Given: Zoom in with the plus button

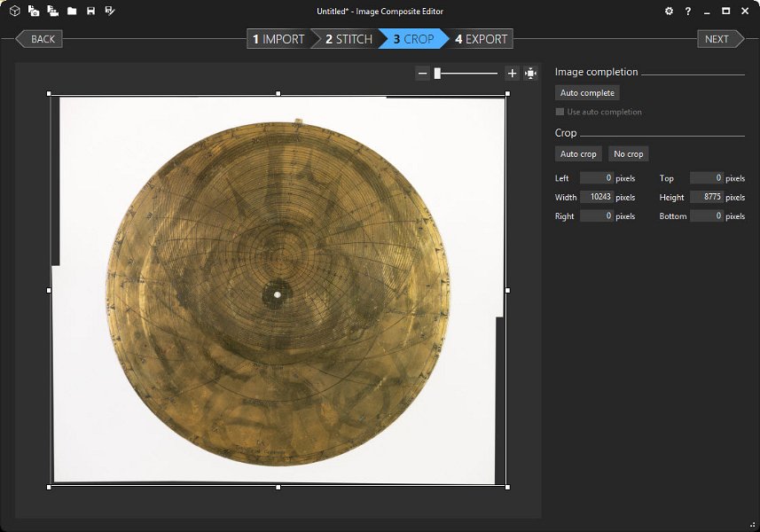Looking at the screenshot, I should [512, 74].
